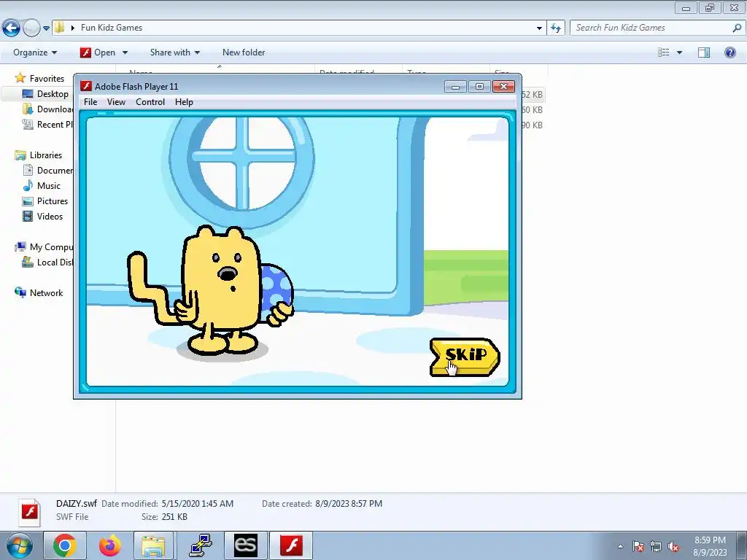Open the Windows Start menu
Viewport: 747px width, 560px height.
click(20, 545)
